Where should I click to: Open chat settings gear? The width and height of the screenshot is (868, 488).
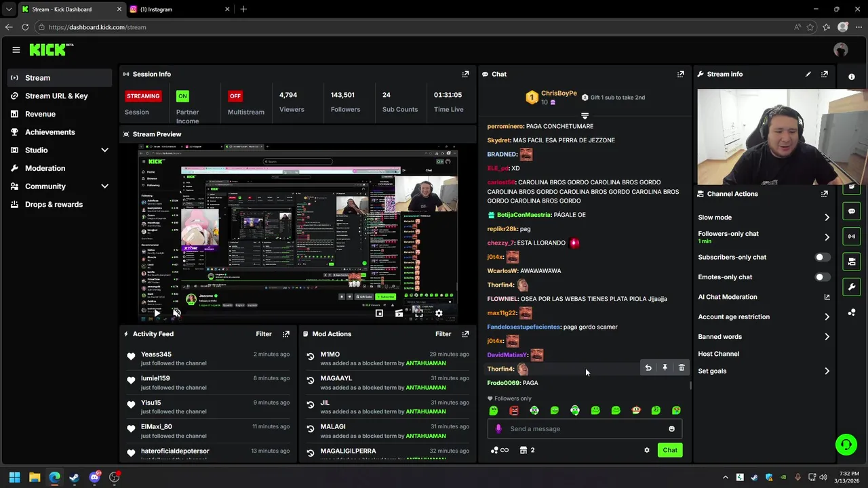(x=646, y=450)
